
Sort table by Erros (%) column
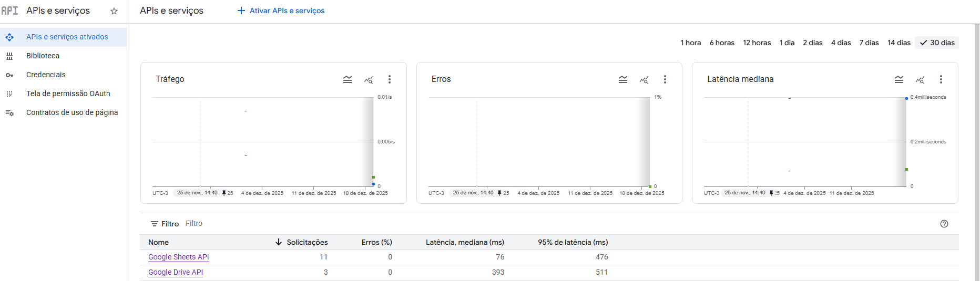pyautogui.click(x=377, y=242)
